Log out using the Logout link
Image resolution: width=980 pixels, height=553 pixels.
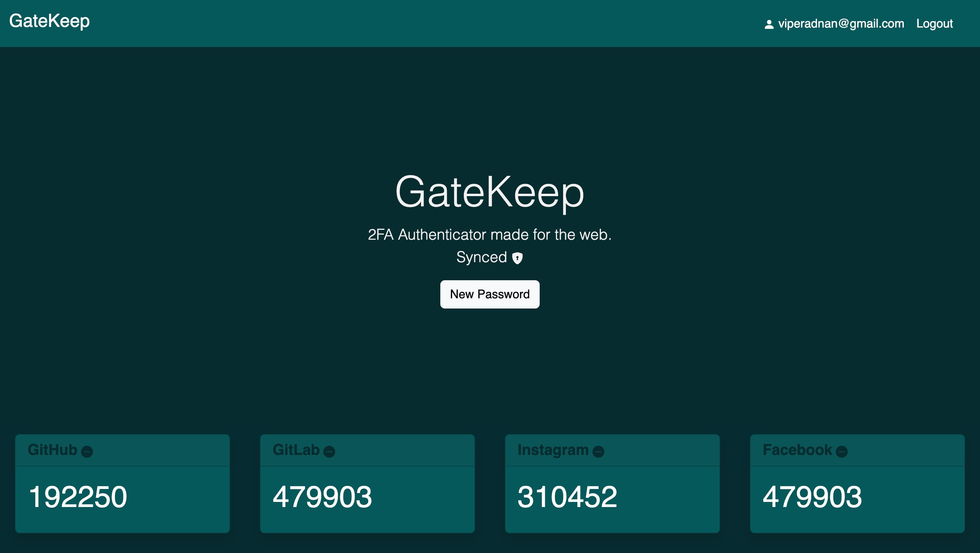point(934,23)
